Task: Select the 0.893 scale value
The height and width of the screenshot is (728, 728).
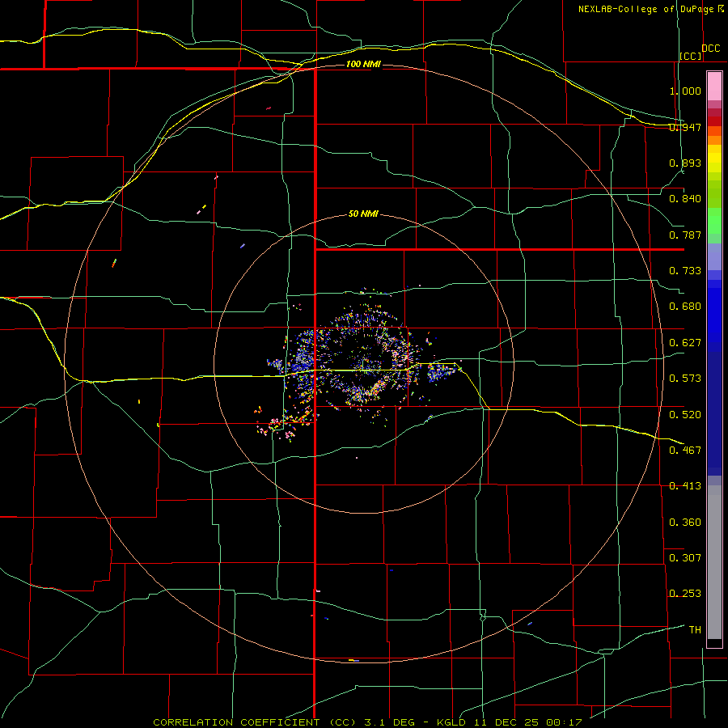Action: (685, 163)
